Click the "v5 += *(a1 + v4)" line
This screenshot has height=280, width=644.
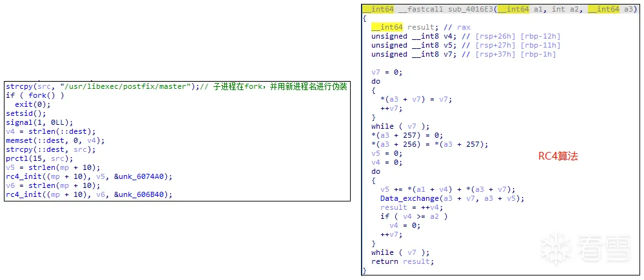447,189
